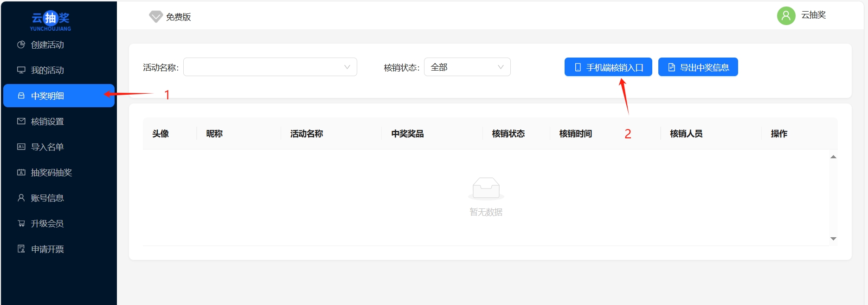The height and width of the screenshot is (305, 868).
Task: Click the chevron arrow in 核销状态 selector
Action: pos(501,67)
